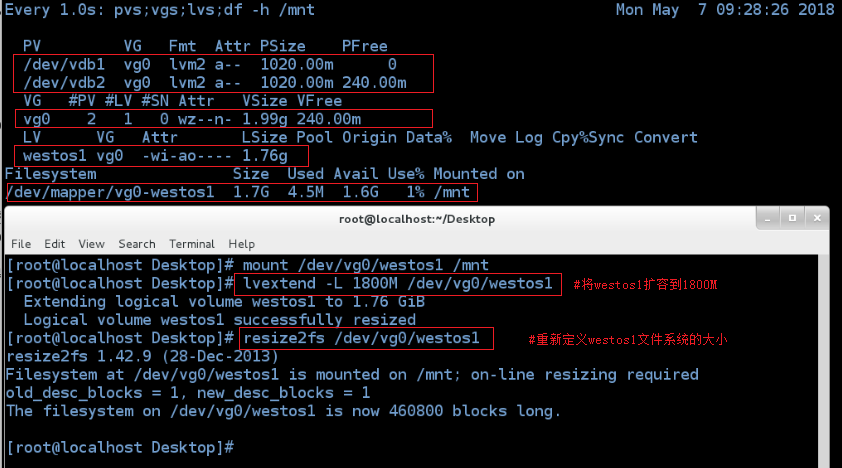Click the 'PV VG Fmt Attr PSize PFree' header

coord(205,46)
